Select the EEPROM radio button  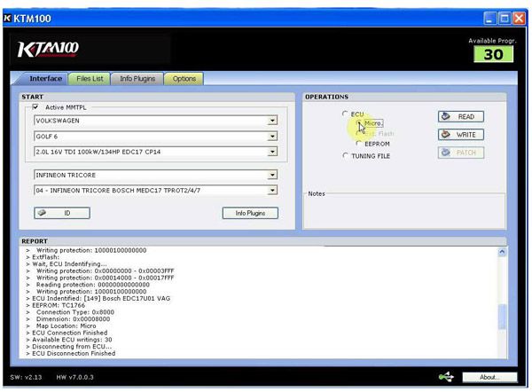coord(359,143)
